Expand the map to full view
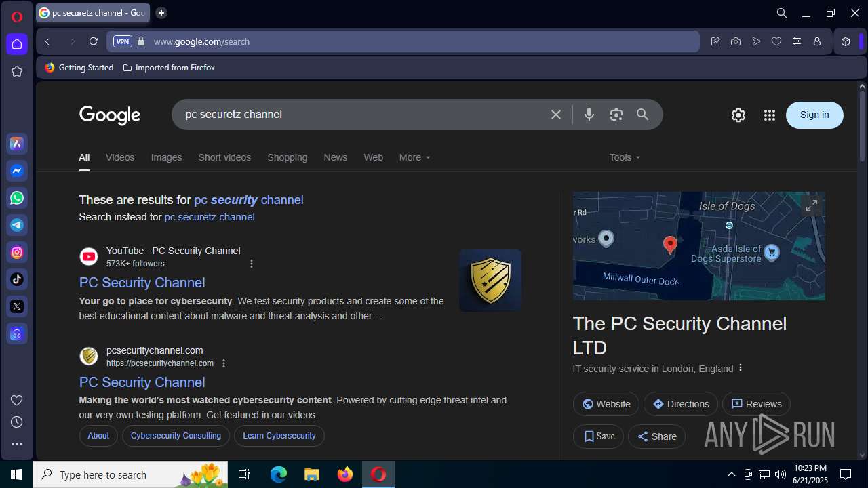The height and width of the screenshot is (488, 868). 811,205
